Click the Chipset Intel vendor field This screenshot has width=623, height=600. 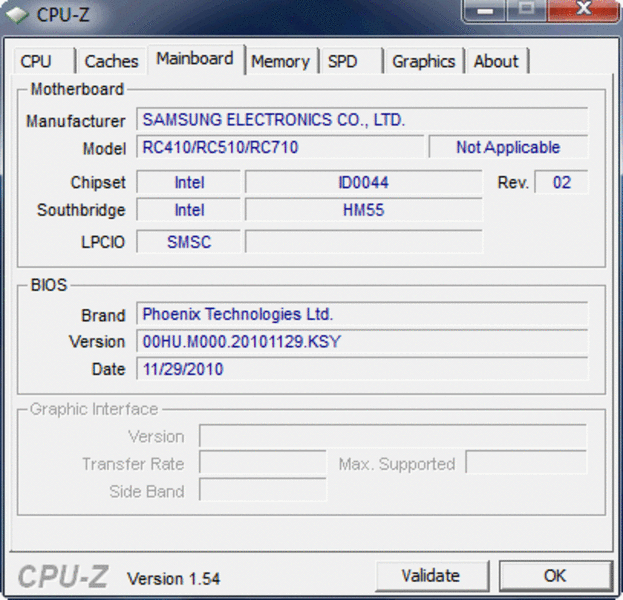click(189, 182)
